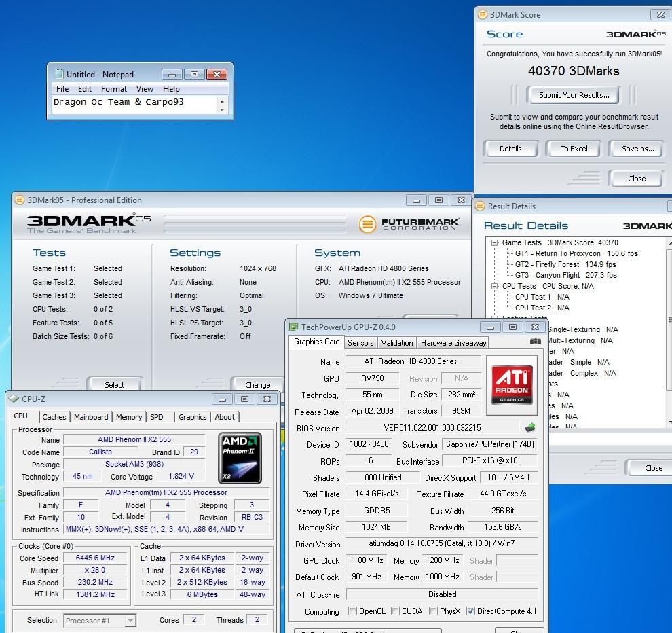Click Submit Your Results button

coord(574,95)
